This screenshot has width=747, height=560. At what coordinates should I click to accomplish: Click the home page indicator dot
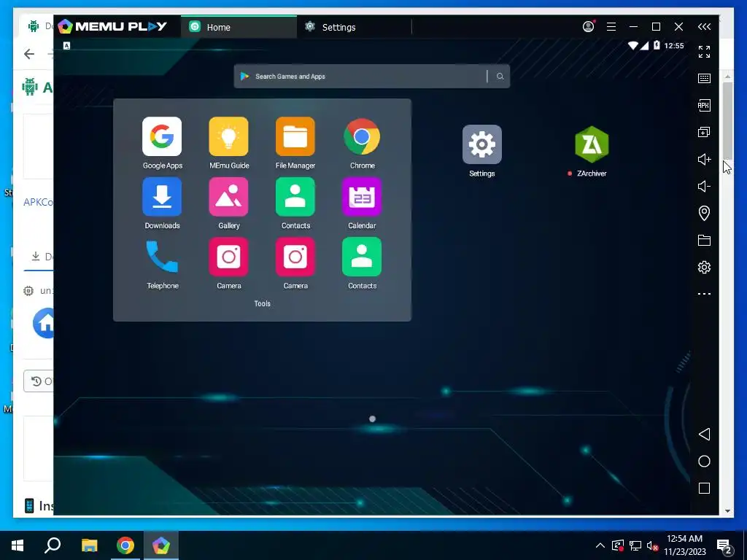point(373,419)
